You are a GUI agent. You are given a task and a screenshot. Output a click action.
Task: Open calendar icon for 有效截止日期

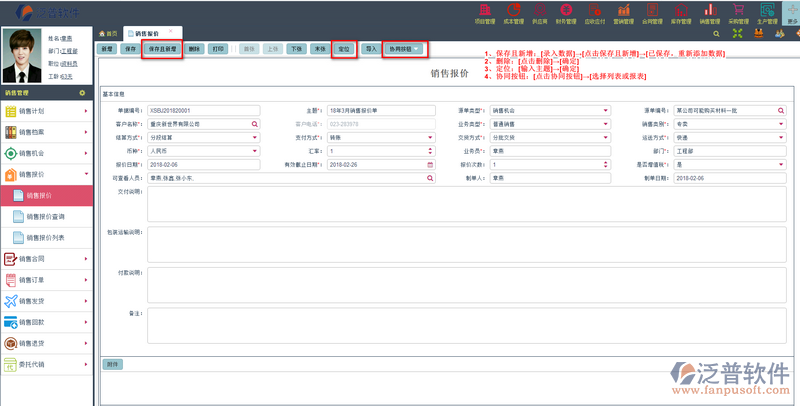tap(430, 165)
